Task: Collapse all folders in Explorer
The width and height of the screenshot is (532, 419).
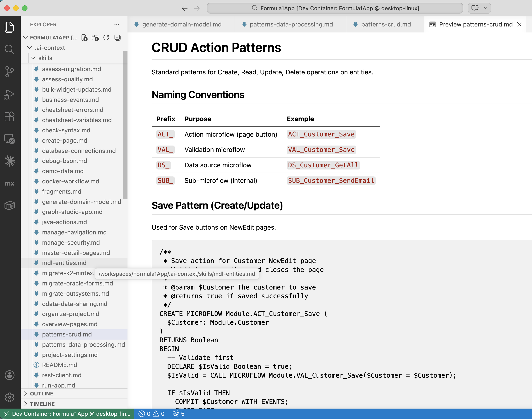Action: pyautogui.click(x=117, y=37)
